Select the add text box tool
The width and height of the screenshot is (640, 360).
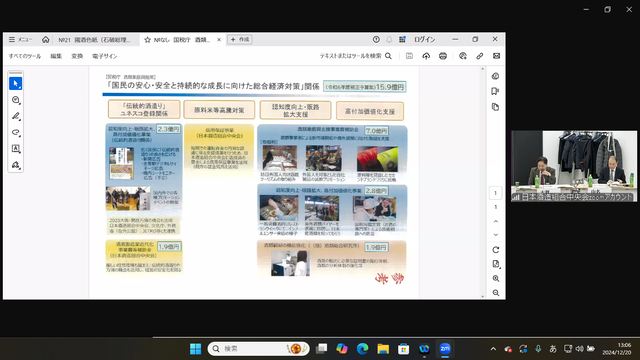16,149
